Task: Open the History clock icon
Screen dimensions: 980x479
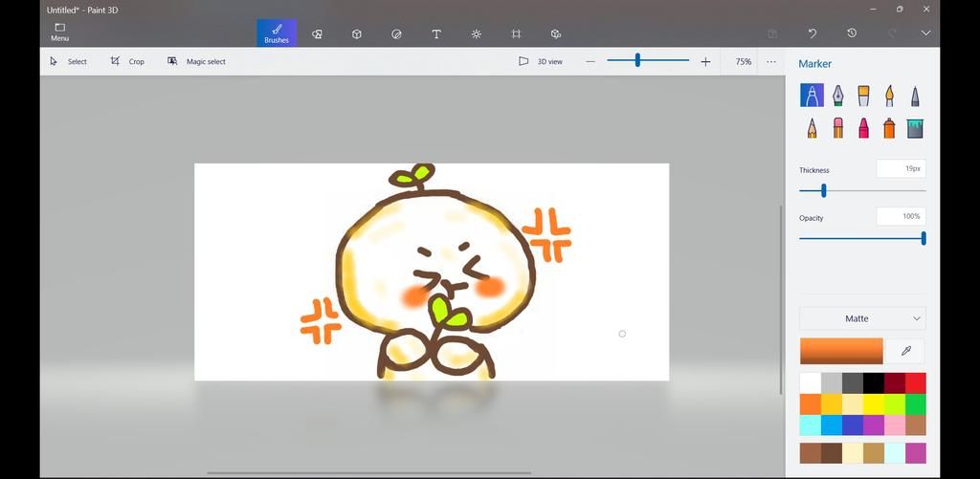Action: 852,33
